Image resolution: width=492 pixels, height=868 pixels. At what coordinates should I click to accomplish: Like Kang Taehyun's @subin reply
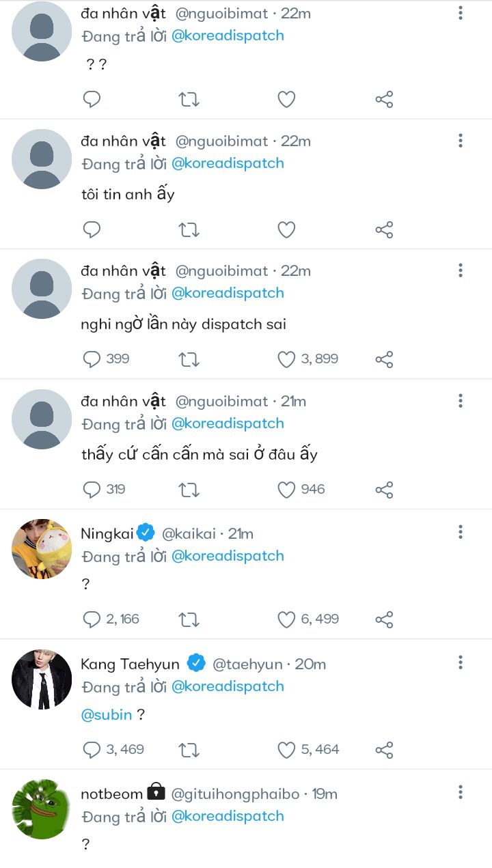286,750
